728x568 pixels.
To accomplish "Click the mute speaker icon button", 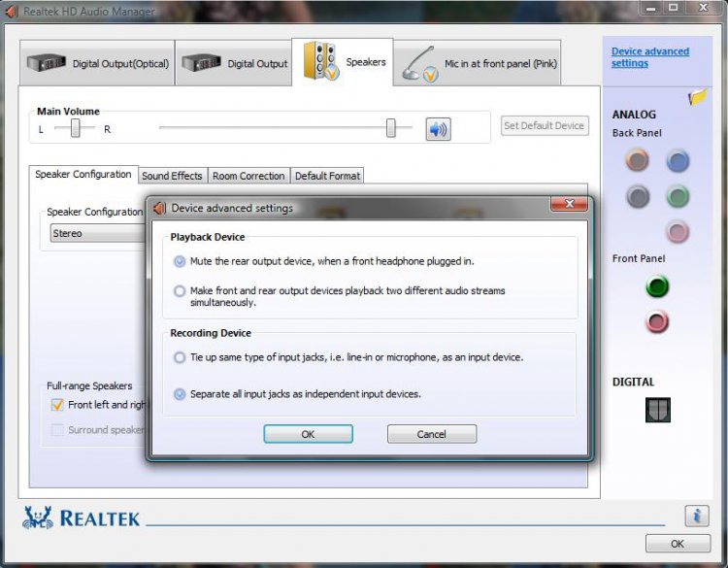I will pos(438,129).
